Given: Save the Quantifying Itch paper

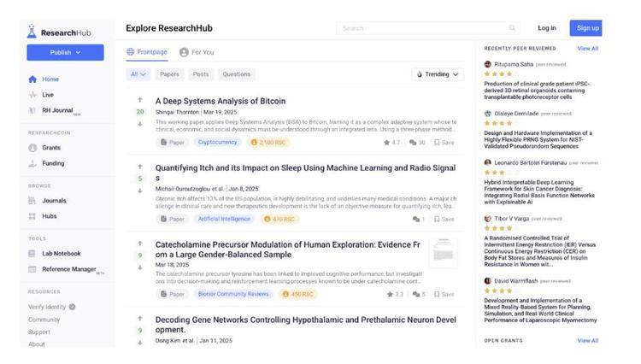Looking at the screenshot, I should [444, 220].
